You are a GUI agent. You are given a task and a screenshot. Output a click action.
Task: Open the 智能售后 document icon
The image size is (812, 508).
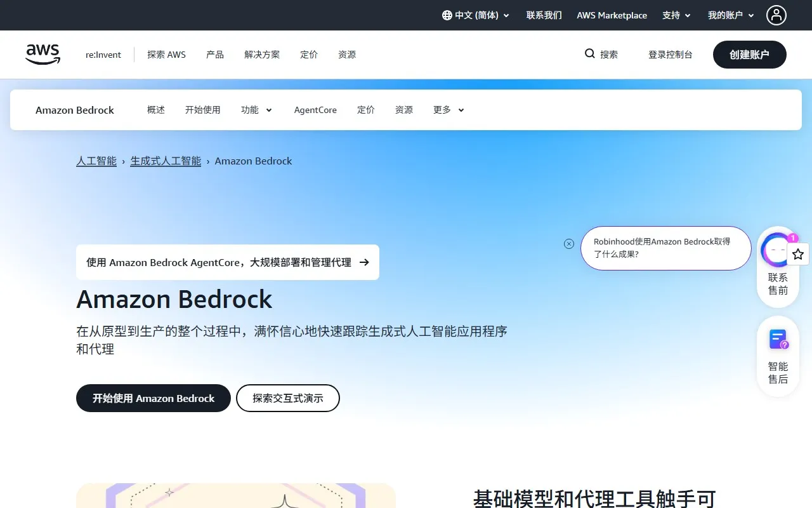pyautogui.click(x=778, y=339)
